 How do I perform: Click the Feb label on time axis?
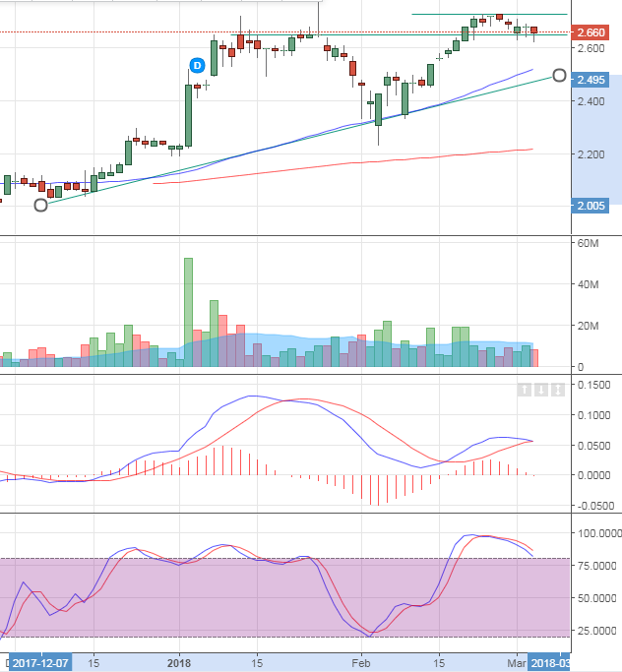(361, 663)
